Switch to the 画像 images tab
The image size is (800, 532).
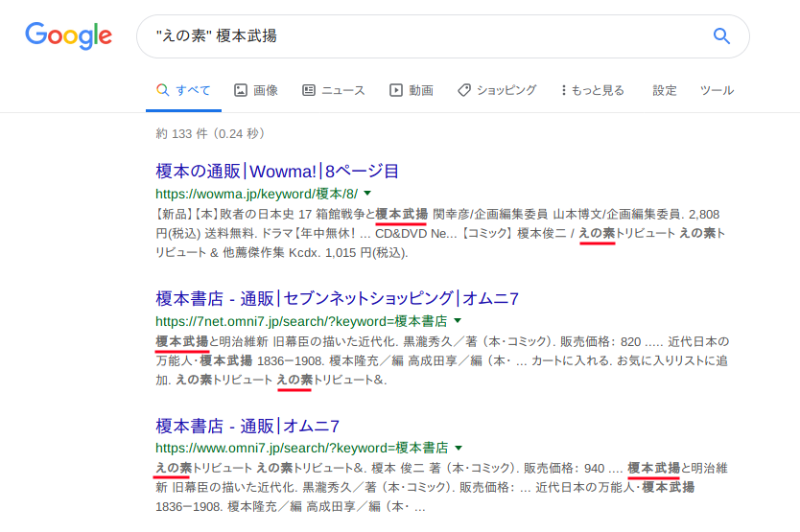(x=256, y=90)
